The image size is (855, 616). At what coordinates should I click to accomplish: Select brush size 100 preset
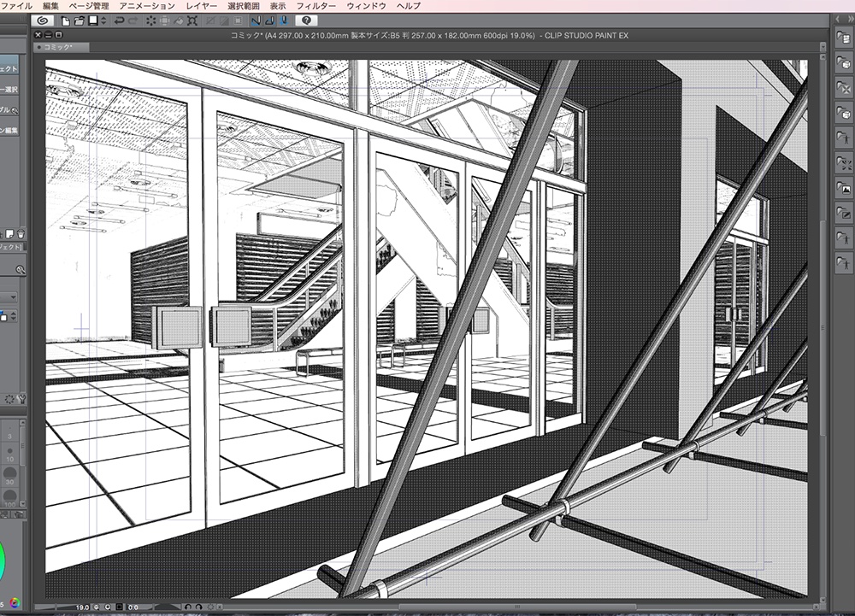[x=9, y=498]
